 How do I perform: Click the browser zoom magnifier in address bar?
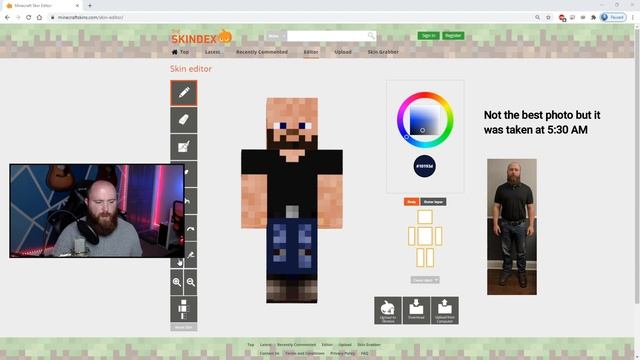538,18
